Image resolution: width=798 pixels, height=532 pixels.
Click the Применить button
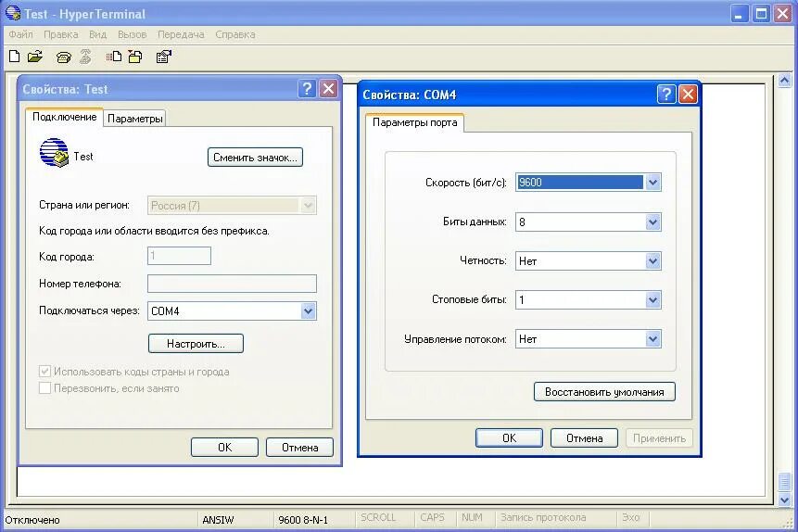tap(659, 438)
